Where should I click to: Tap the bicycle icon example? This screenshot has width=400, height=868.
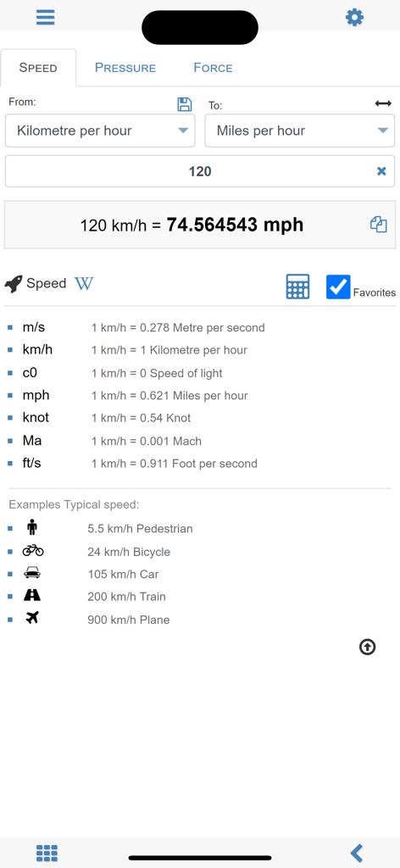pyautogui.click(x=33, y=551)
